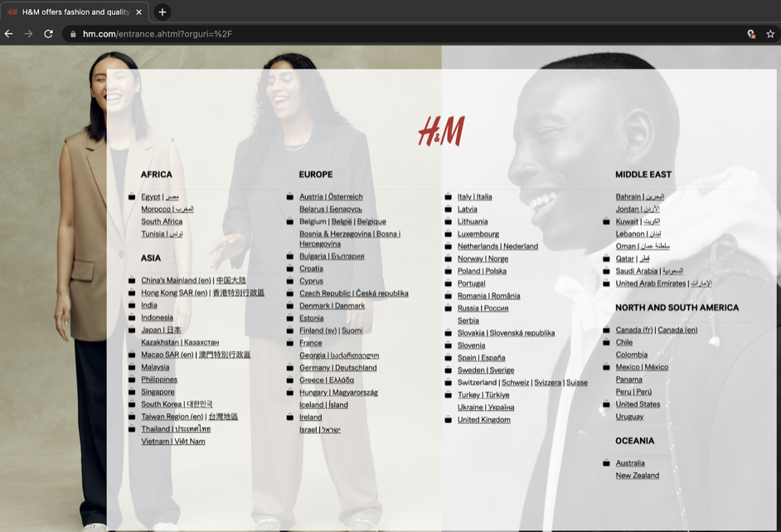Viewport: 781px width, 532px height.
Task: Select the Spain | España link
Action: (x=482, y=358)
